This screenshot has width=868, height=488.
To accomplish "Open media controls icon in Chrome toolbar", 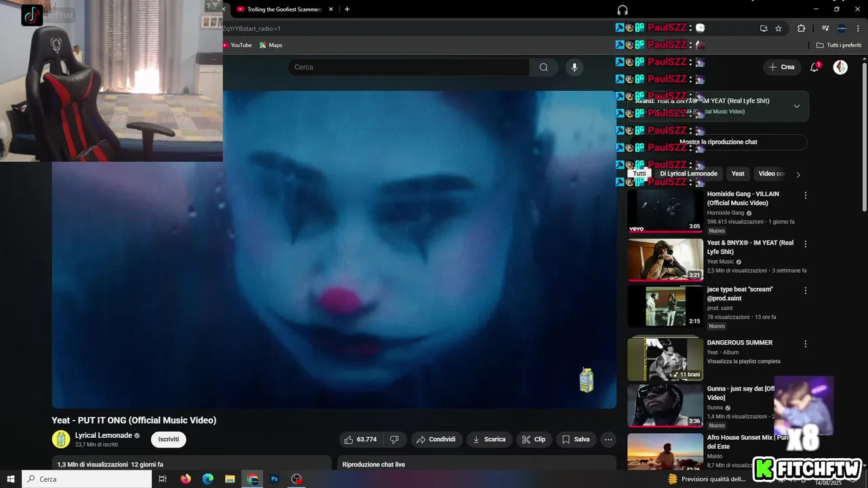I will [825, 28].
